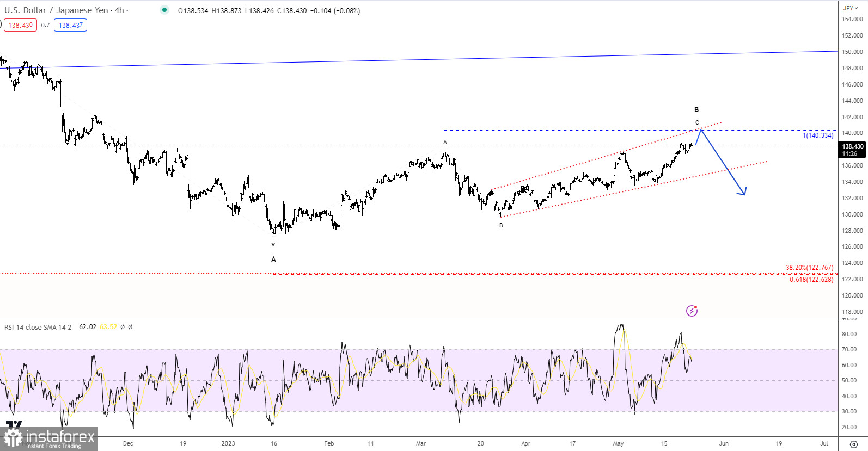The height and width of the screenshot is (451, 868).
Task: Click the Apr date on time axis
Action: pyautogui.click(x=525, y=443)
